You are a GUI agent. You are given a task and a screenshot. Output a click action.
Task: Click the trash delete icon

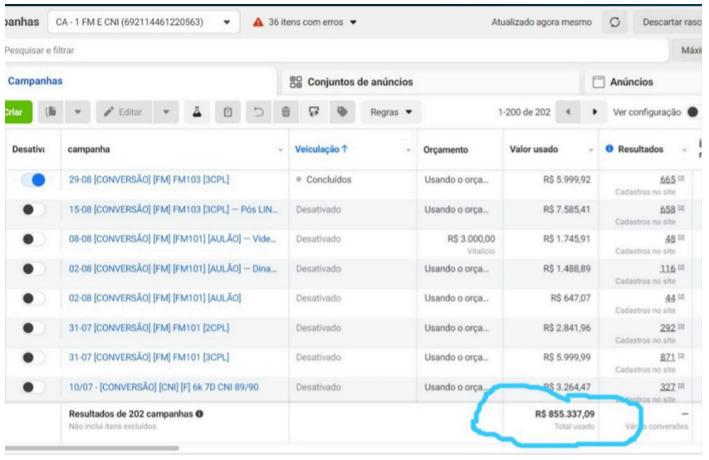coord(286,111)
